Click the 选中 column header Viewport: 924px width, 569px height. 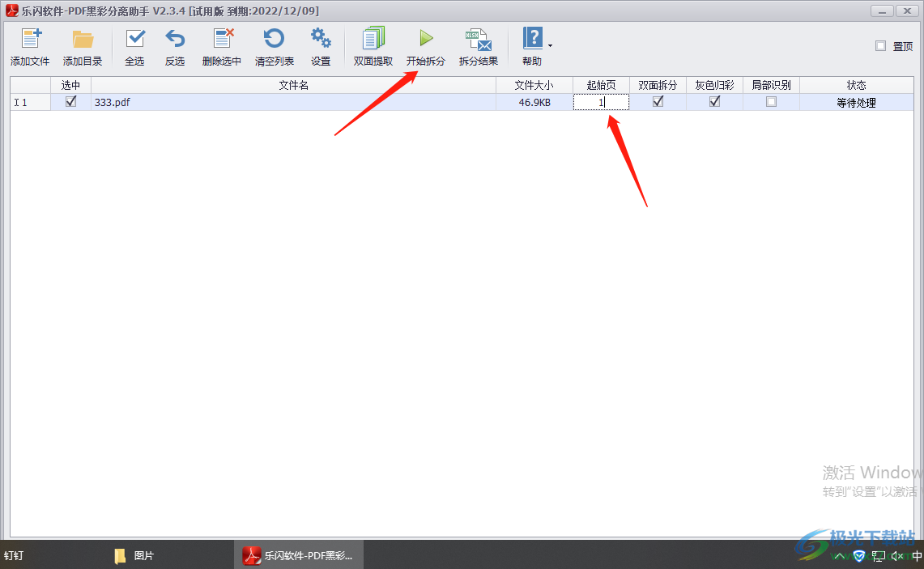(70, 86)
